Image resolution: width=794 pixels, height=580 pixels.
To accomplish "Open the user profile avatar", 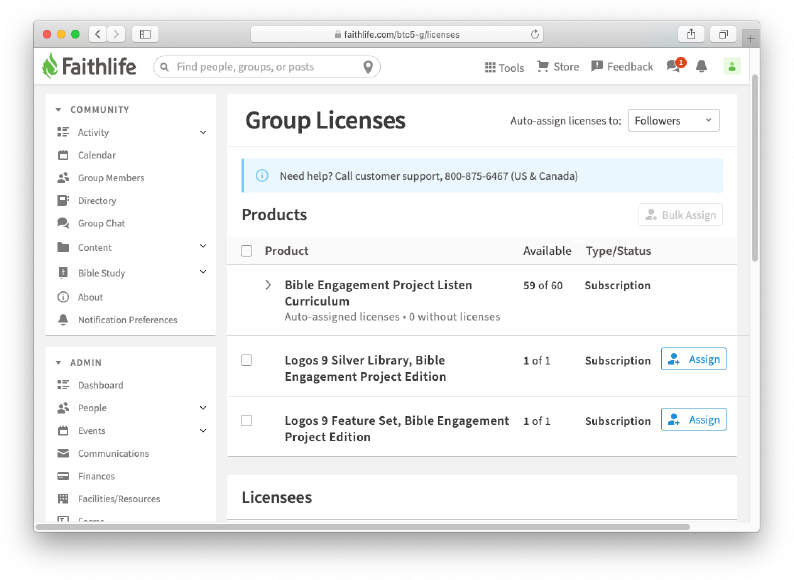I will coord(732,66).
